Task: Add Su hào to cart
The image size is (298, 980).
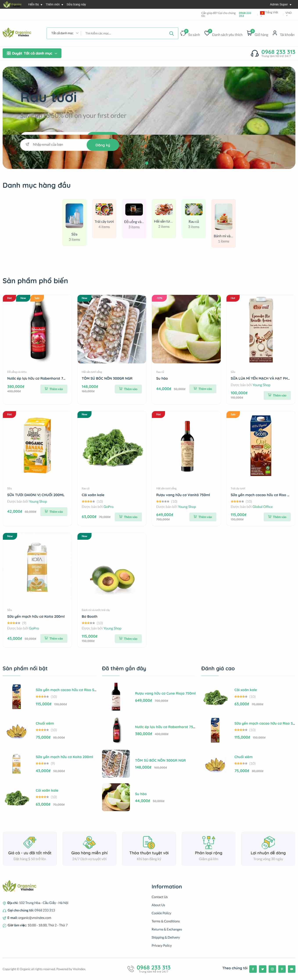Action: point(203,389)
